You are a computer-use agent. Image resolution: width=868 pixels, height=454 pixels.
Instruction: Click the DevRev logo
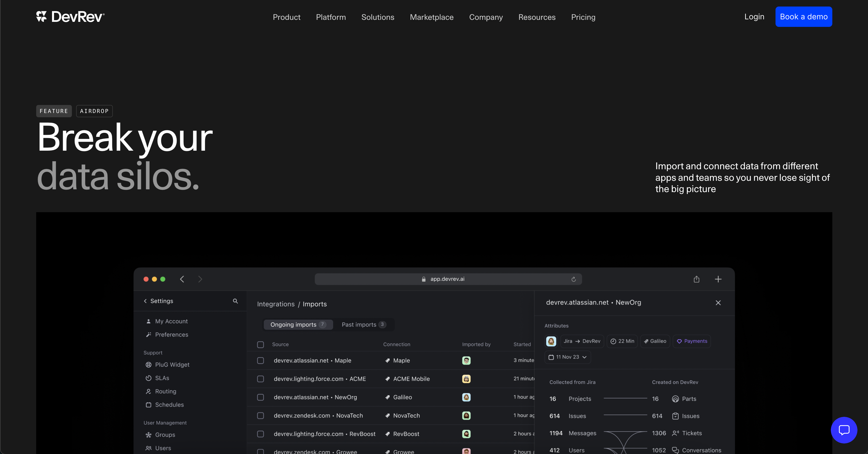point(70,17)
